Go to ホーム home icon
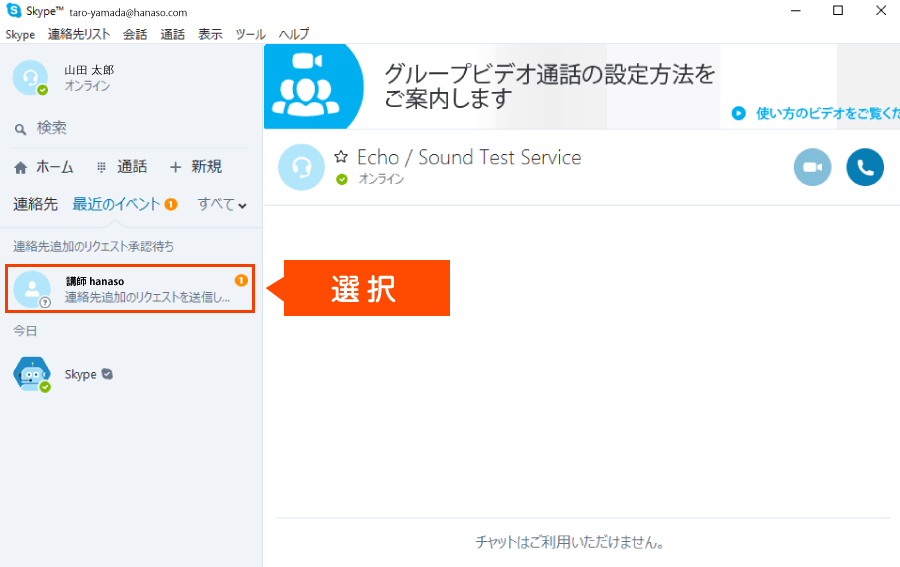 click(21, 168)
